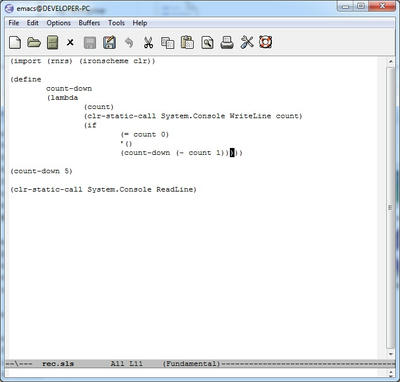Open the Help menu
Screen dimensions: 400x382
pos(140,23)
